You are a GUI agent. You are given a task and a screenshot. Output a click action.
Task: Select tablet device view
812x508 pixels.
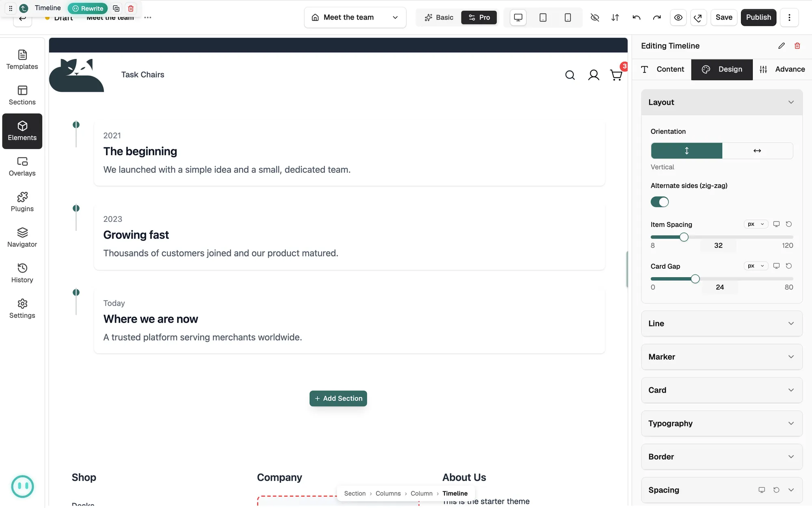pos(543,17)
